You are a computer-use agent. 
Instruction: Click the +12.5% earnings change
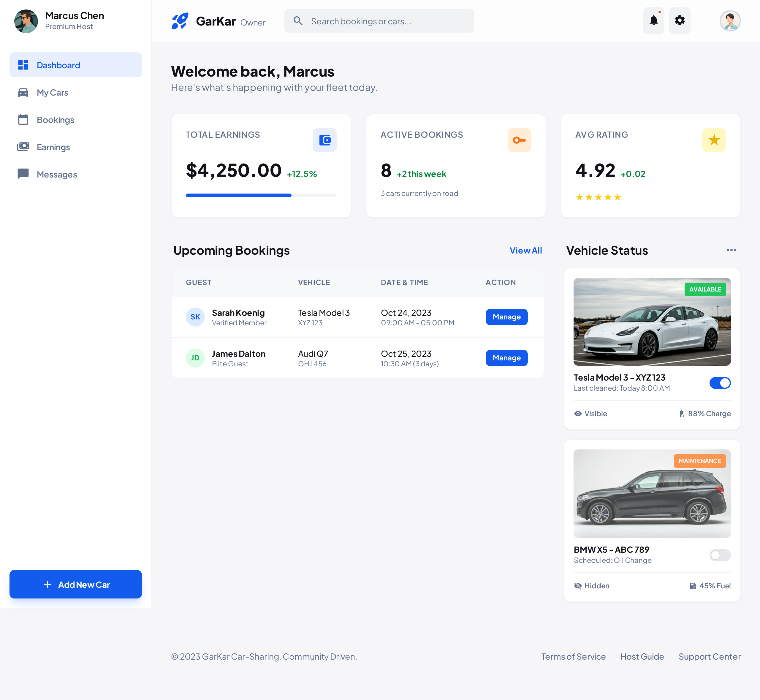(x=302, y=174)
